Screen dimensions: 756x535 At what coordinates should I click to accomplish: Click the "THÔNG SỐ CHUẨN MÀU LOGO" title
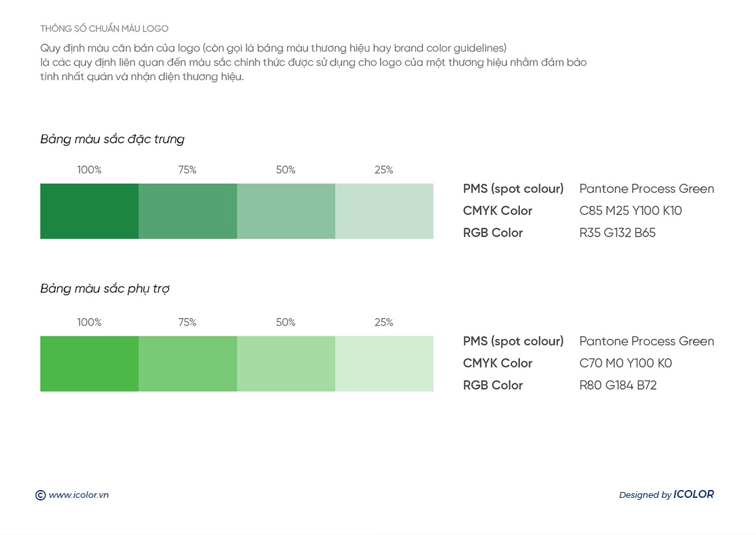point(104,29)
